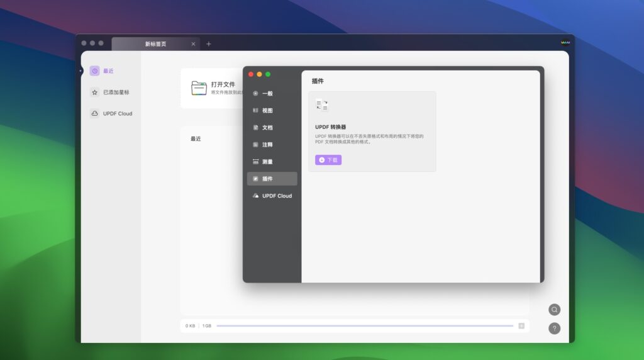
Task: Click 打开文件 in main window
Action: click(x=223, y=84)
